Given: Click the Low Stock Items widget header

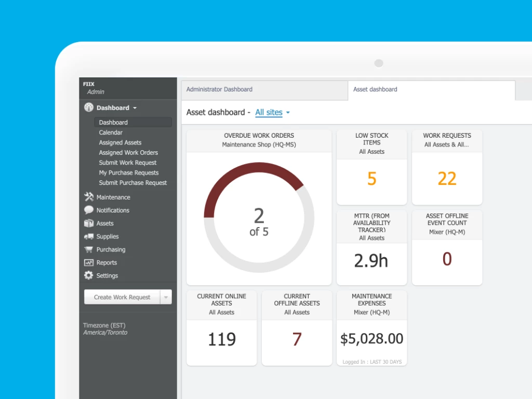Looking at the screenshot, I should click(371, 144).
